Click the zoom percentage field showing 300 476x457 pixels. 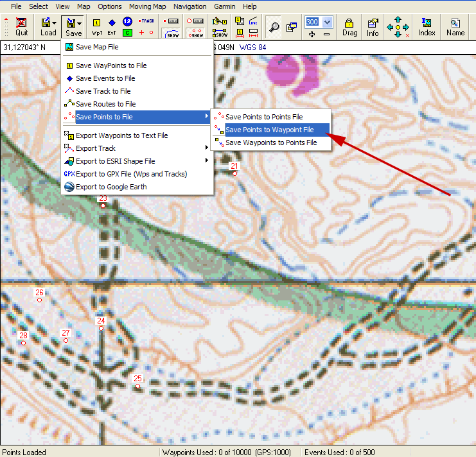coord(313,22)
